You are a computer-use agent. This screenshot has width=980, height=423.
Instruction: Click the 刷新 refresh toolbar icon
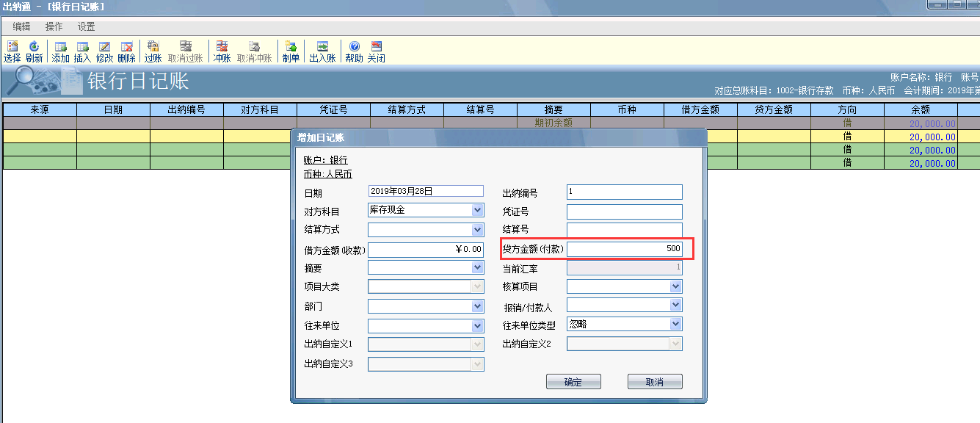click(34, 47)
